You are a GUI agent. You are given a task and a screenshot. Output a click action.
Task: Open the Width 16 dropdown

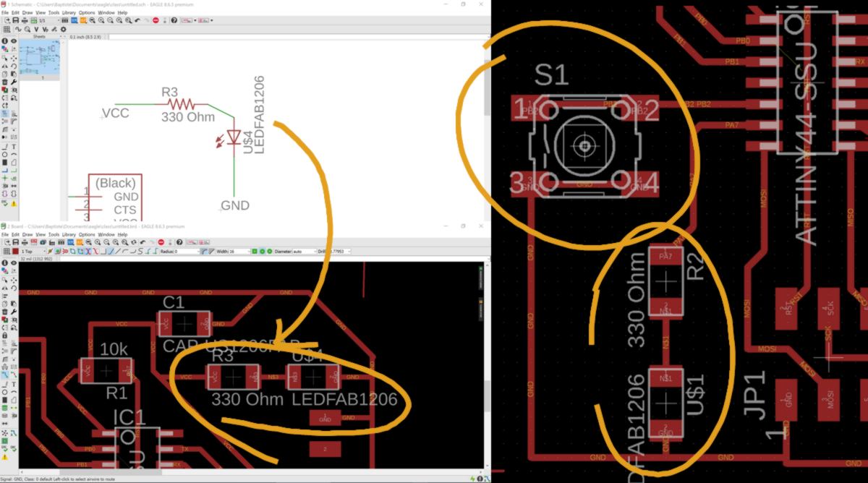[239, 252]
